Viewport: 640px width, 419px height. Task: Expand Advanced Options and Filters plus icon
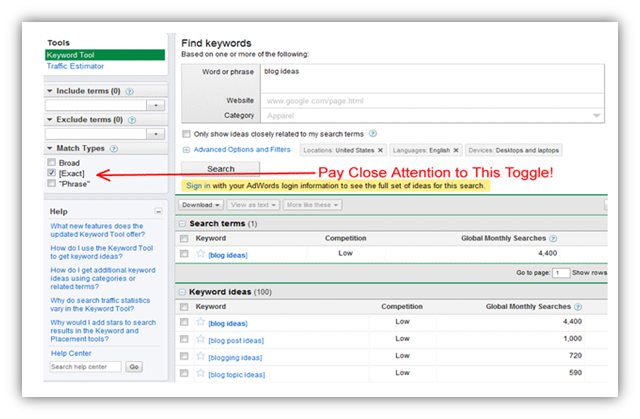tap(186, 150)
